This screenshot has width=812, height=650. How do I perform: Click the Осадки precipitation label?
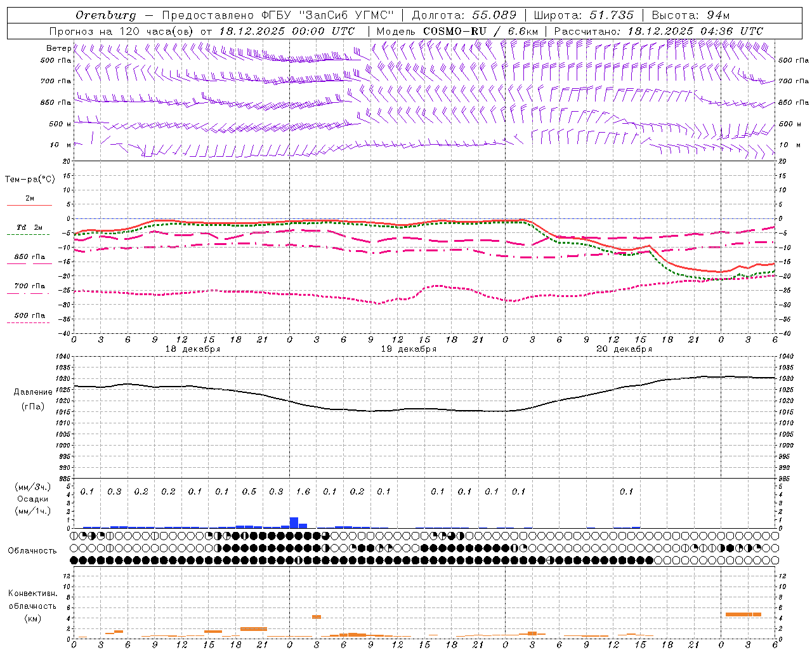33,500
